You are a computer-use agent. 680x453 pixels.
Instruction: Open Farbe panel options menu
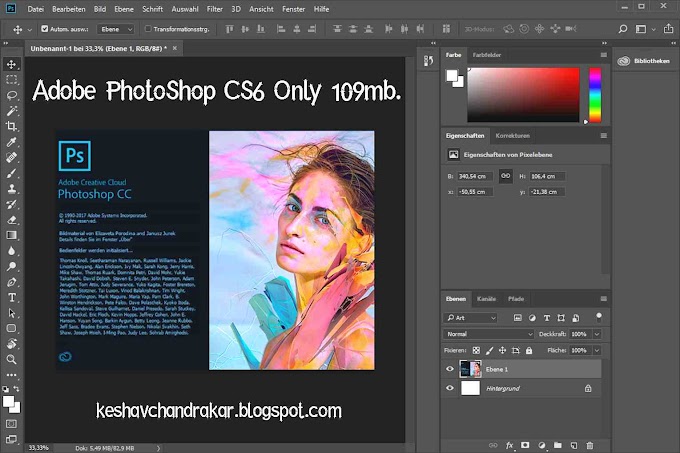[603, 55]
